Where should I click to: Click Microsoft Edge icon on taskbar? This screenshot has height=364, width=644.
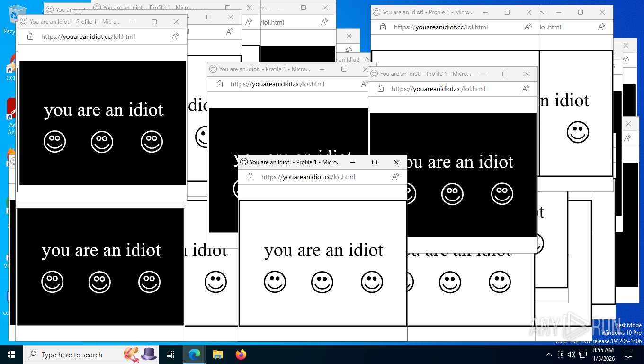[195, 355]
